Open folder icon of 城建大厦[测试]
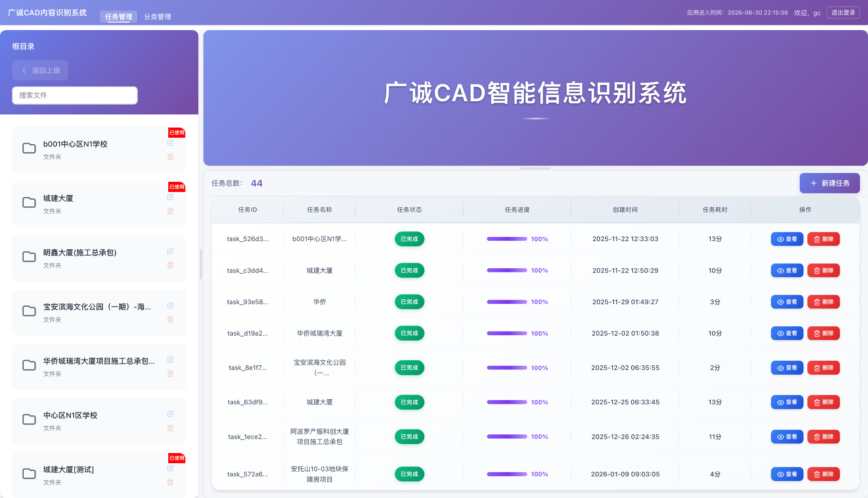The height and width of the screenshot is (498, 868). 29,474
